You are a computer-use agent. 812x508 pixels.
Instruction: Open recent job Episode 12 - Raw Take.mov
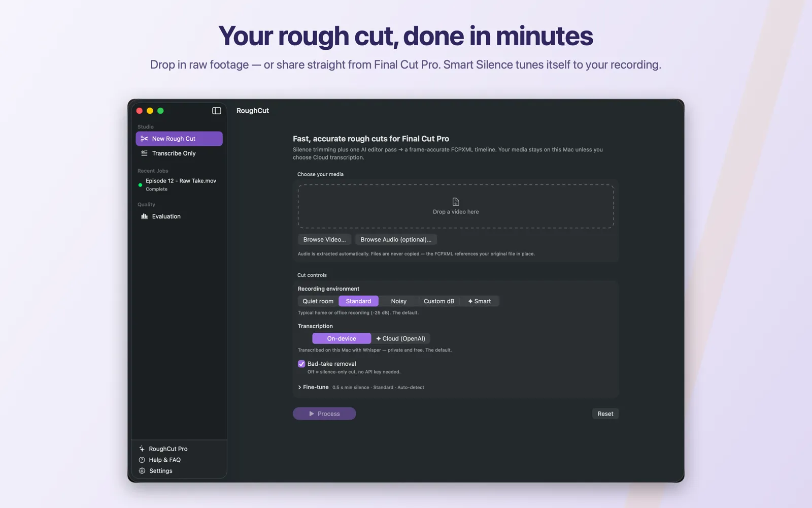[x=179, y=185]
